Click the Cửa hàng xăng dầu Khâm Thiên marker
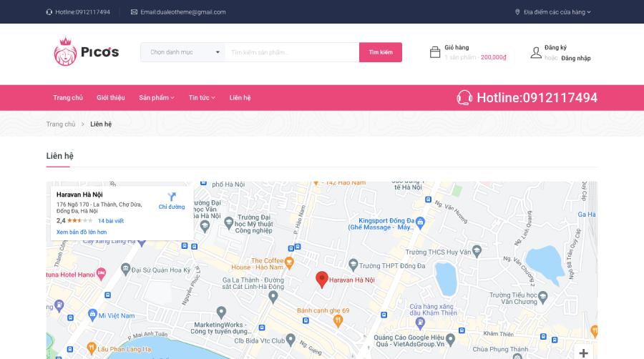 (420, 323)
